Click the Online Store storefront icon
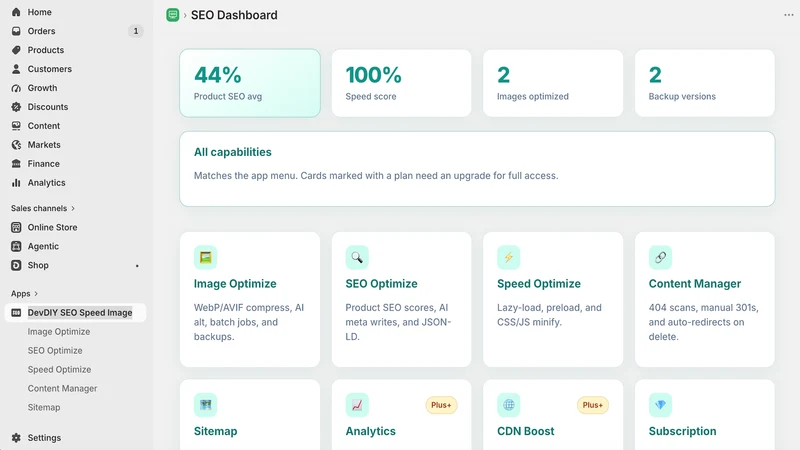Viewport: 800px width, 450px height. pyautogui.click(x=16, y=227)
